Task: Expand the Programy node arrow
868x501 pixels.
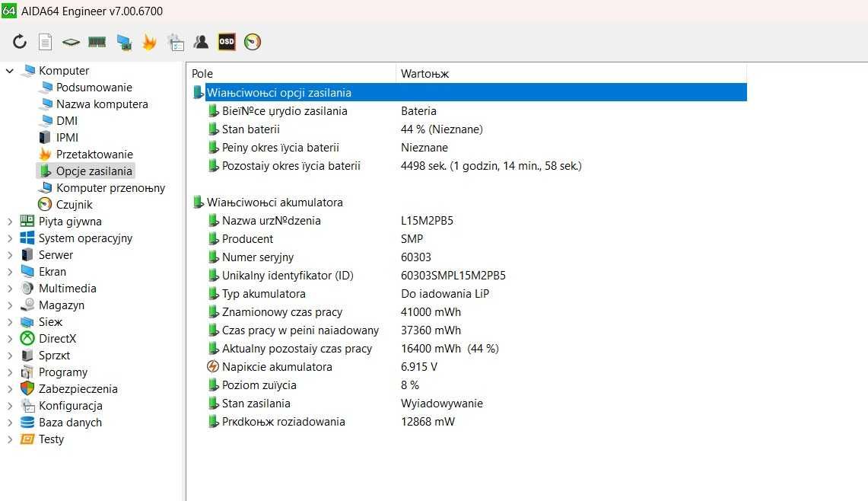Action: click(x=9, y=372)
